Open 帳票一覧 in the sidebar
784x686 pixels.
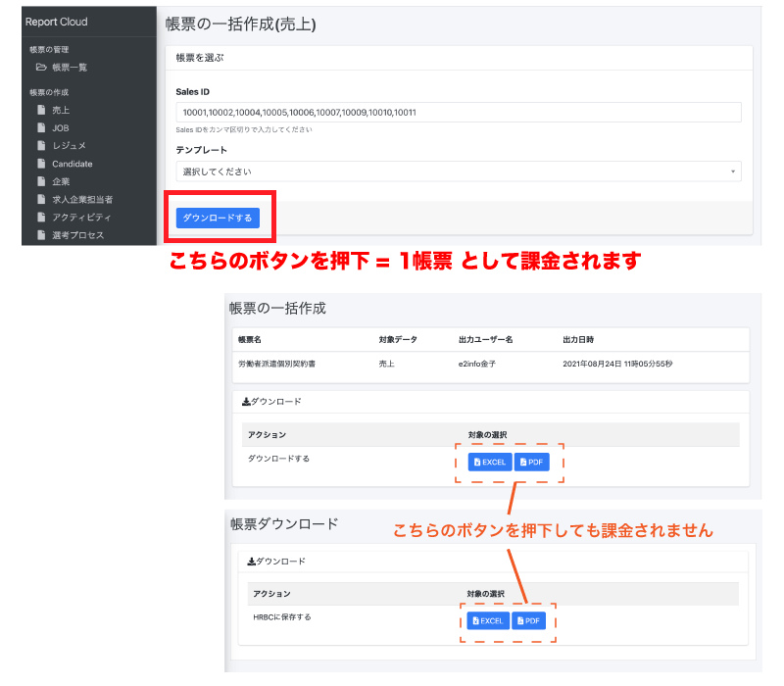click(70, 68)
